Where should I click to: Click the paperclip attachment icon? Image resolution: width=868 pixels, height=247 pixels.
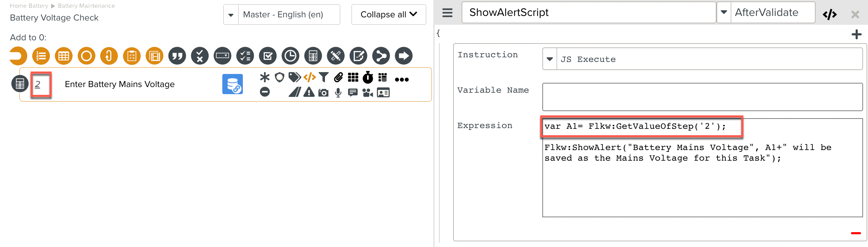[338, 77]
